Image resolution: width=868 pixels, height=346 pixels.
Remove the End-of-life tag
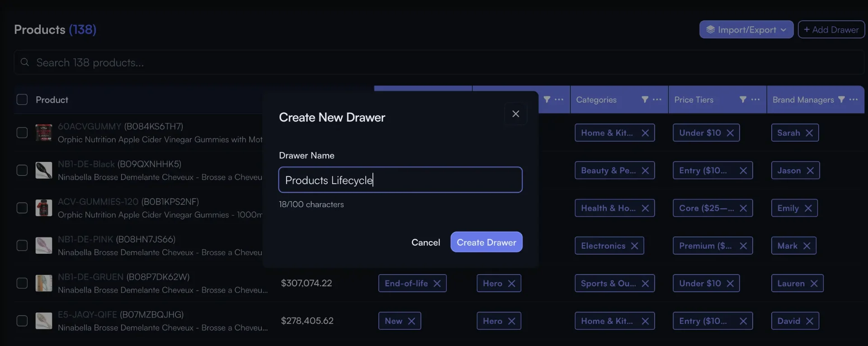437,283
